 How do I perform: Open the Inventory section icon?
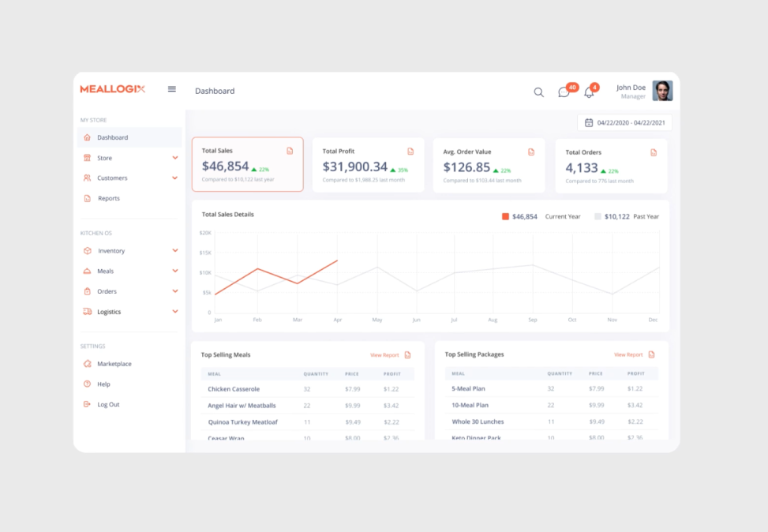[x=87, y=251]
